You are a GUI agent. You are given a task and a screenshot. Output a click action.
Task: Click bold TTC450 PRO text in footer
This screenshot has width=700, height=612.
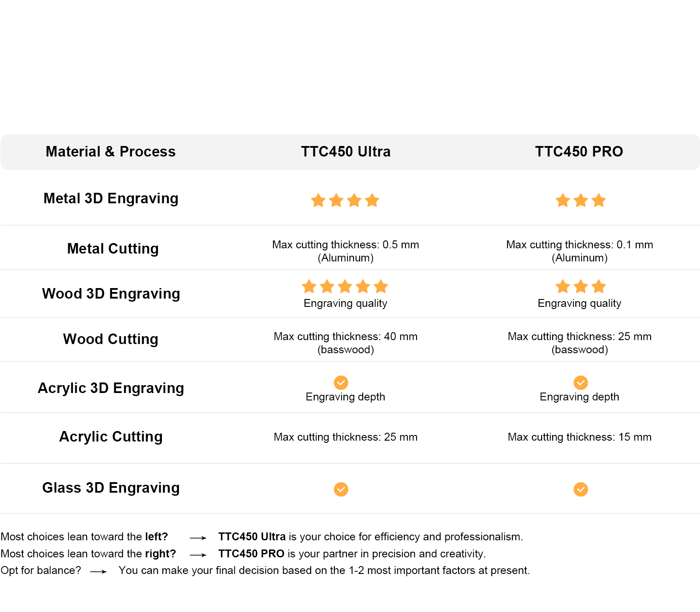(252, 554)
